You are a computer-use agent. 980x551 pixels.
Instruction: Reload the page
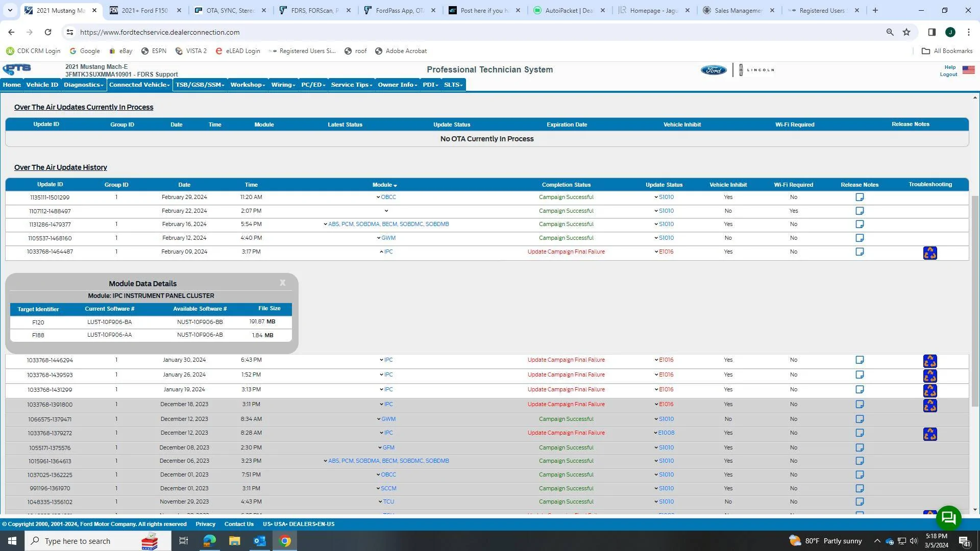(48, 32)
